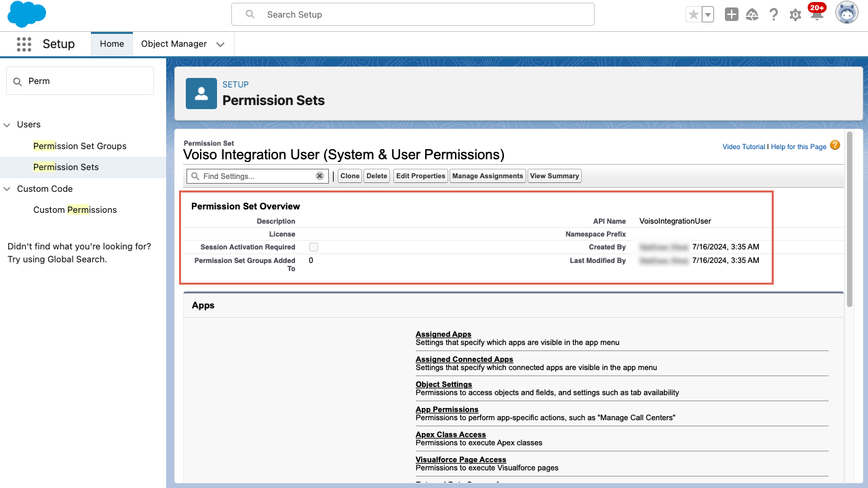Screen dimensions: 868x488
Task: Click the Last Modified By date value
Action: [x=726, y=261]
